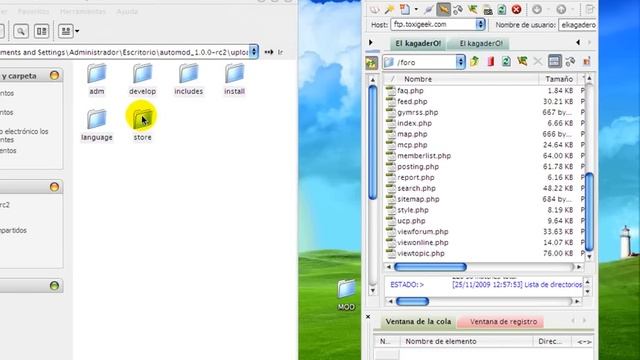Open the Explorer address bar dropdown
This screenshot has height=360, width=640.
253,52
